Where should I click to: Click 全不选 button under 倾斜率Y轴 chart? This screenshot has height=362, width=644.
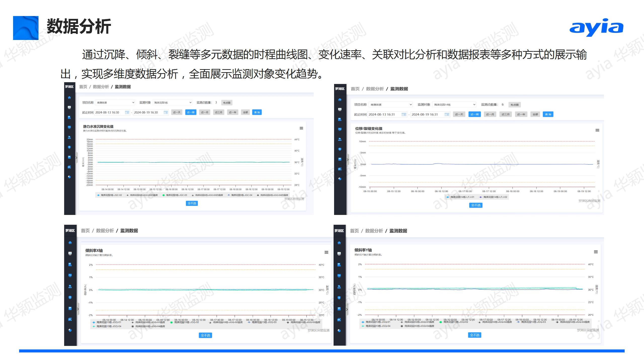pyautogui.click(x=474, y=335)
